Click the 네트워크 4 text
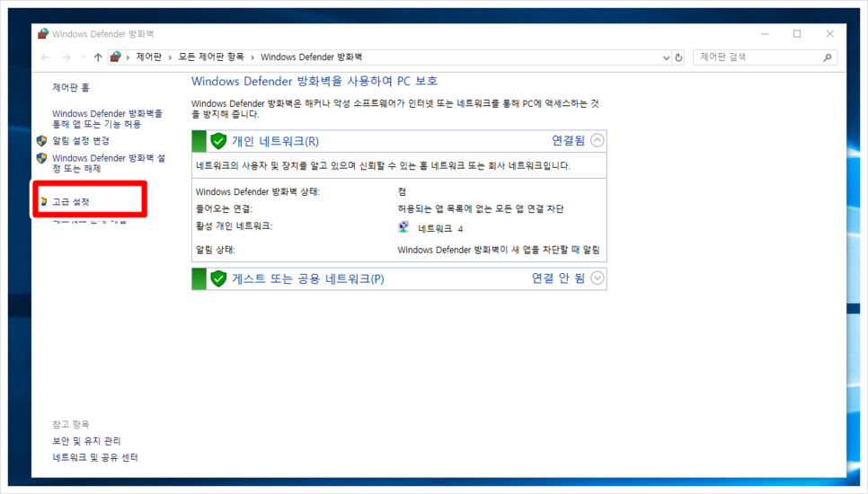The height and width of the screenshot is (494, 868). click(440, 228)
